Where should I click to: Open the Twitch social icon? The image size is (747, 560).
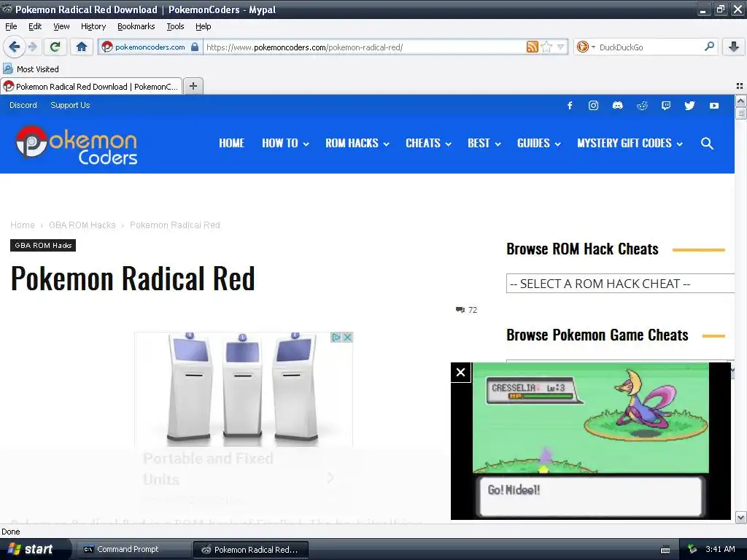666,105
